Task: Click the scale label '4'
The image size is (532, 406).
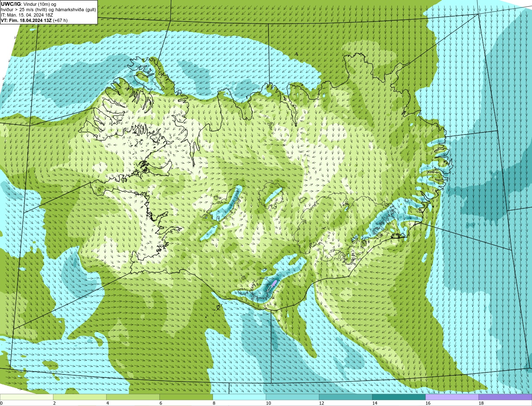Action: [x=108, y=403]
